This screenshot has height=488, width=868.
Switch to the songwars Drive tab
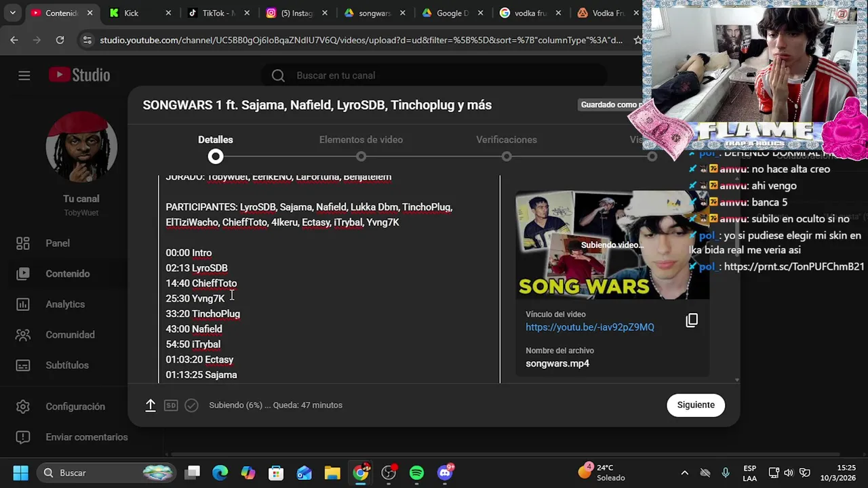pos(375,13)
